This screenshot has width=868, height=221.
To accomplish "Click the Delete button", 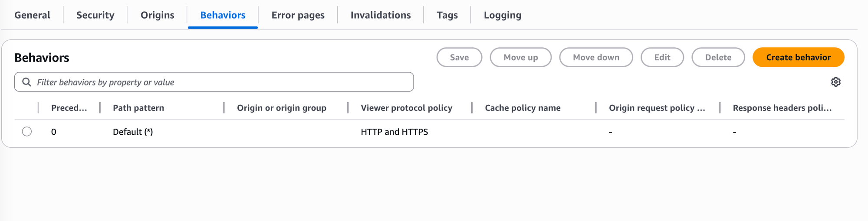I will point(718,57).
